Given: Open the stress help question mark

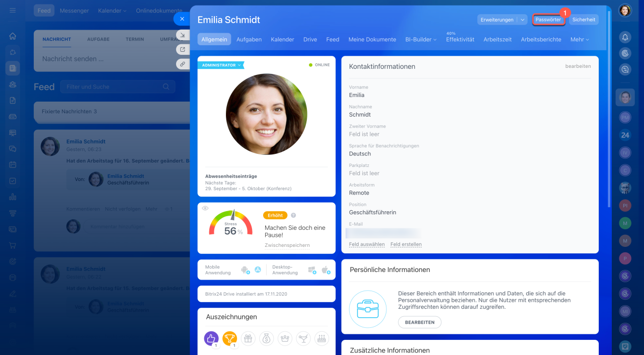Looking at the screenshot, I should click(x=293, y=215).
